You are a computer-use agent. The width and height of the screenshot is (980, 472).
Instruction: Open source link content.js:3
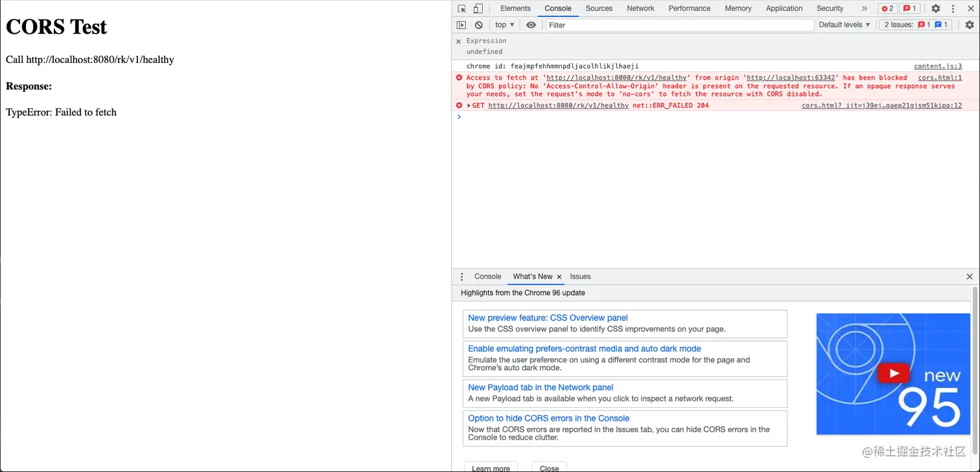pyautogui.click(x=938, y=66)
